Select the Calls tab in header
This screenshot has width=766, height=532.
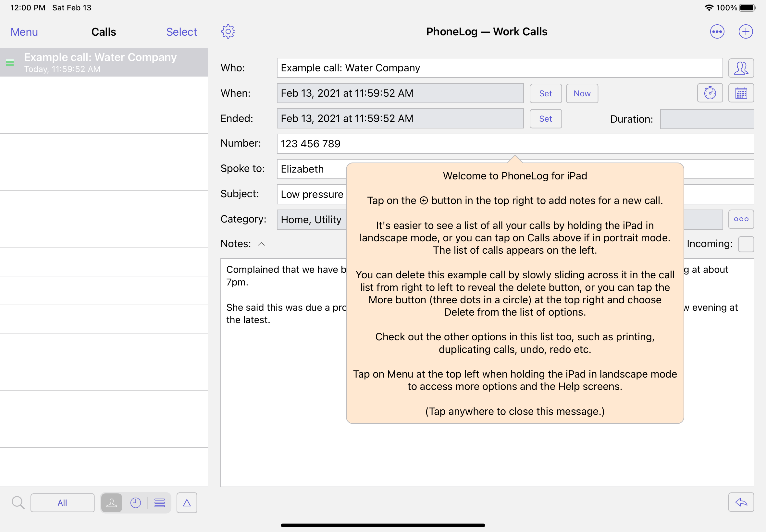click(x=103, y=32)
